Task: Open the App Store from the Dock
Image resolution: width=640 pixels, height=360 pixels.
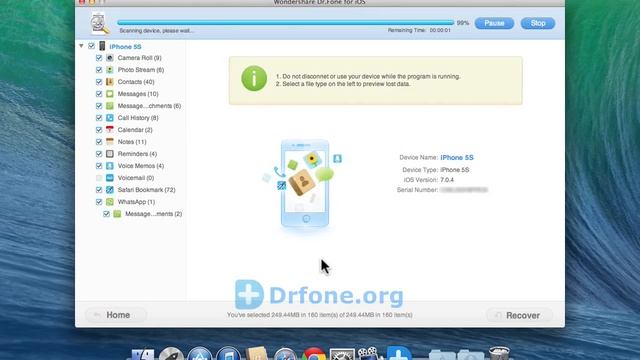Action: (200, 354)
